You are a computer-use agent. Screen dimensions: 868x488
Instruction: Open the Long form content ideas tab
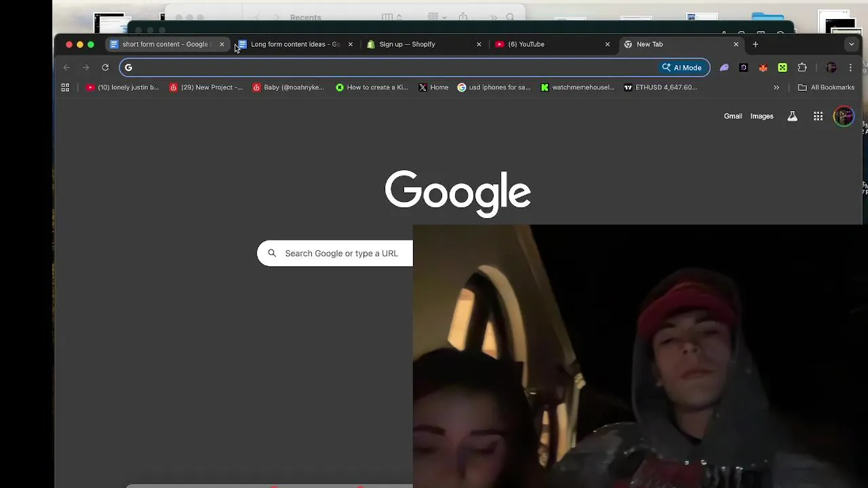point(295,44)
